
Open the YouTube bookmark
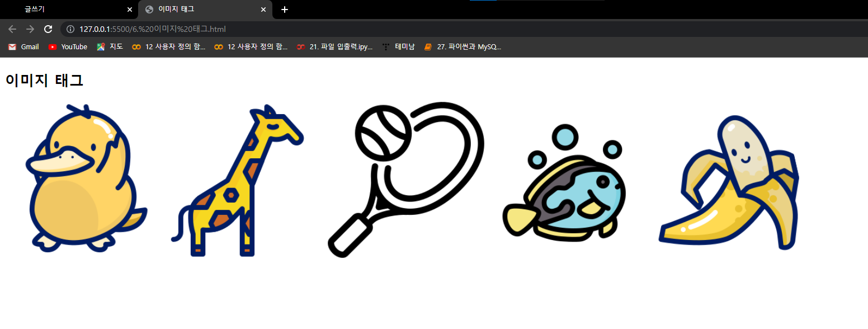pos(68,47)
